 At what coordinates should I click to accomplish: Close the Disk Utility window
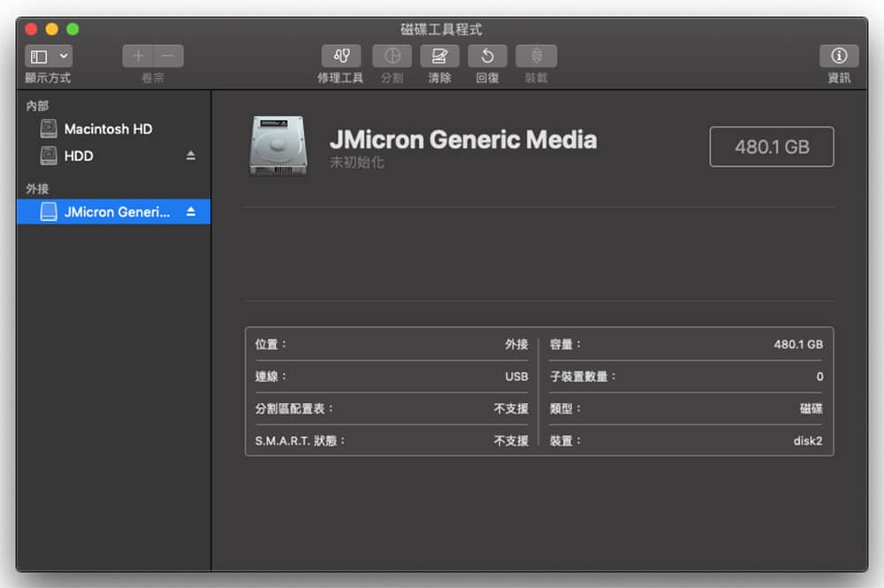point(31,29)
